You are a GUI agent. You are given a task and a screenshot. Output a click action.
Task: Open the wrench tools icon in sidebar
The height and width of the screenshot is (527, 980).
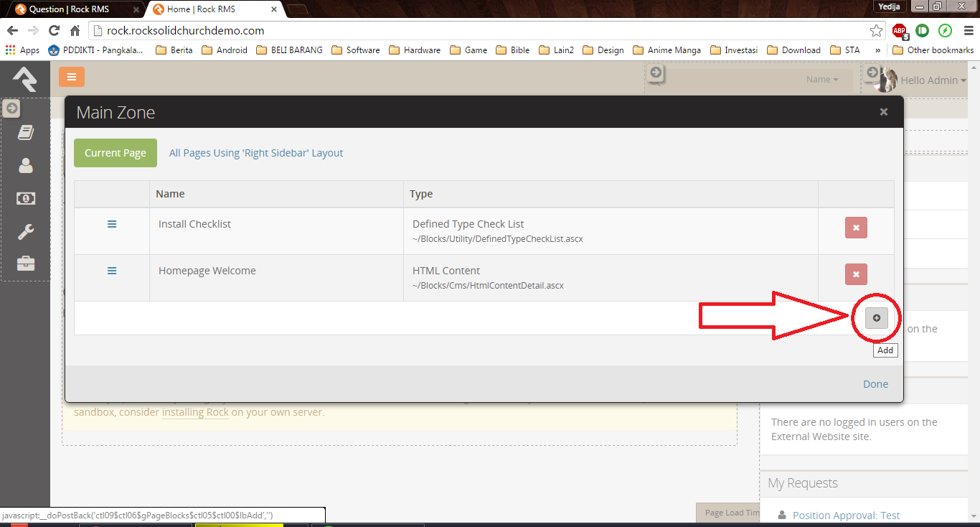coord(26,231)
